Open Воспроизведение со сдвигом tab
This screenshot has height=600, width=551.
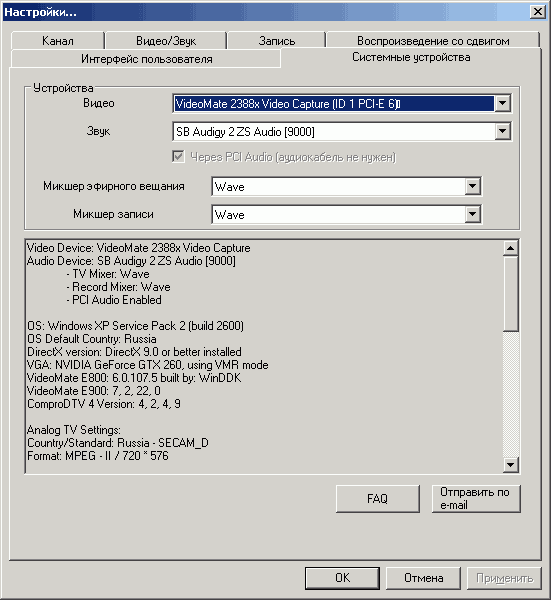pyautogui.click(x=433, y=41)
